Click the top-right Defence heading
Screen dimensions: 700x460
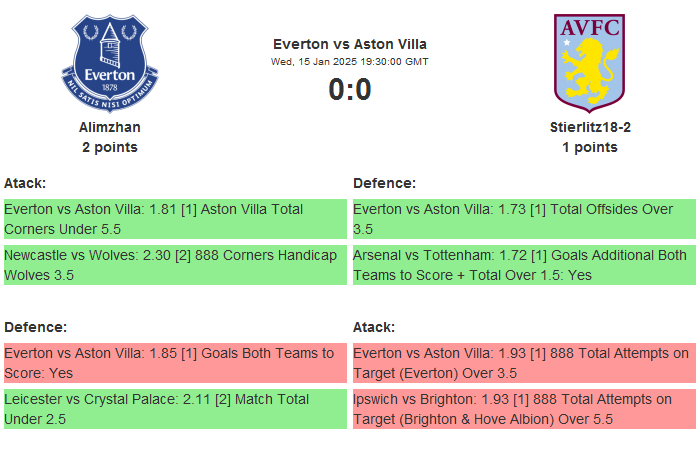coord(385,183)
